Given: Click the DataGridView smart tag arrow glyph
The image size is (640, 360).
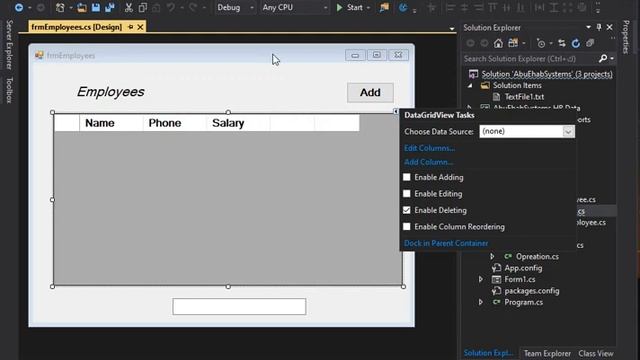Looking at the screenshot, I should (x=396, y=111).
